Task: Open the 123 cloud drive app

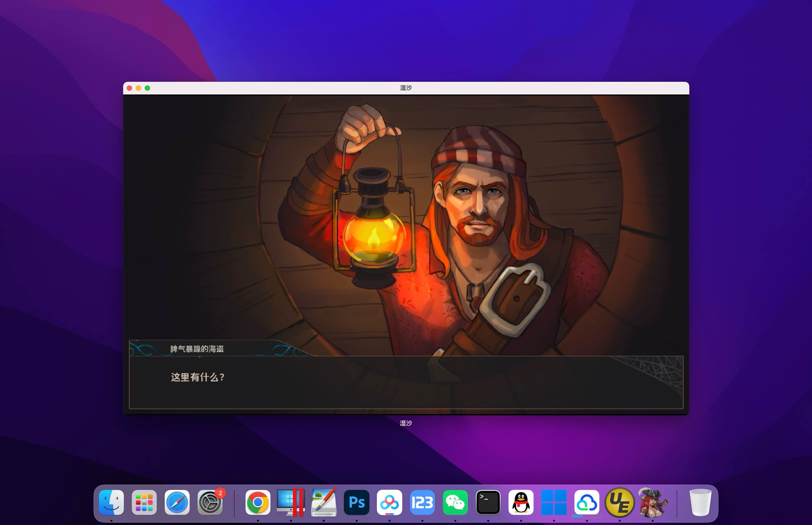Action: pyautogui.click(x=422, y=502)
